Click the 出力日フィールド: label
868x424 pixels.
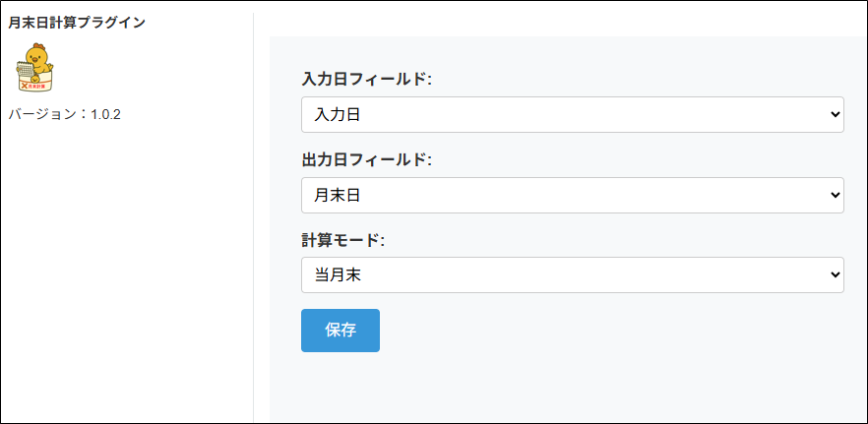point(366,159)
